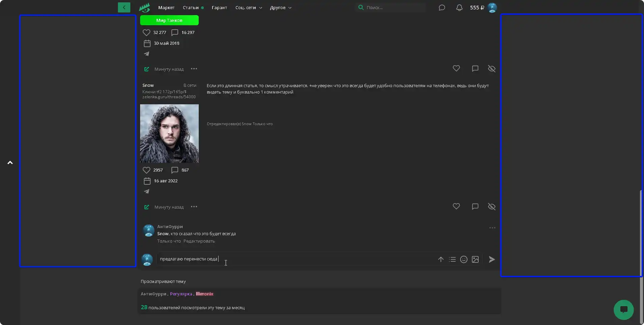Open АнтиФурри comment author name
Image resolution: width=644 pixels, height=325 pixels.
point(170,226)
